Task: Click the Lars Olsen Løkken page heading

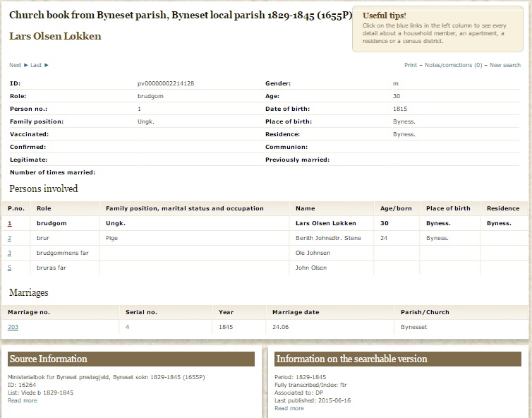Action: click(55, 36)
